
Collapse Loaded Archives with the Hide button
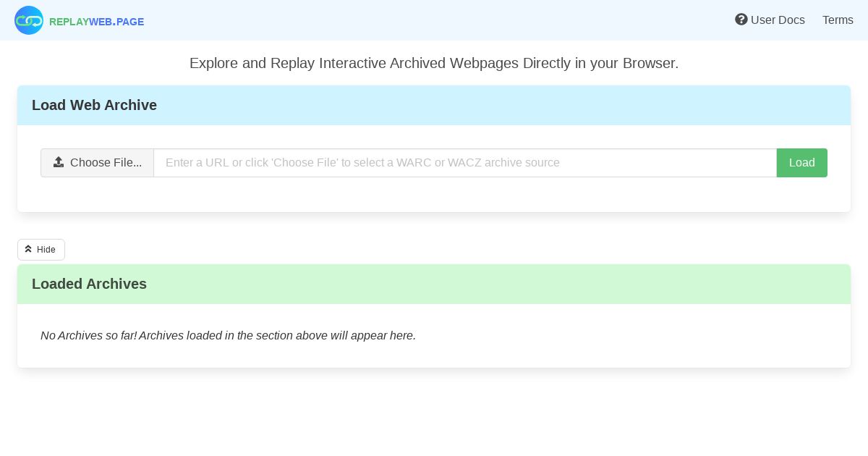41,250
